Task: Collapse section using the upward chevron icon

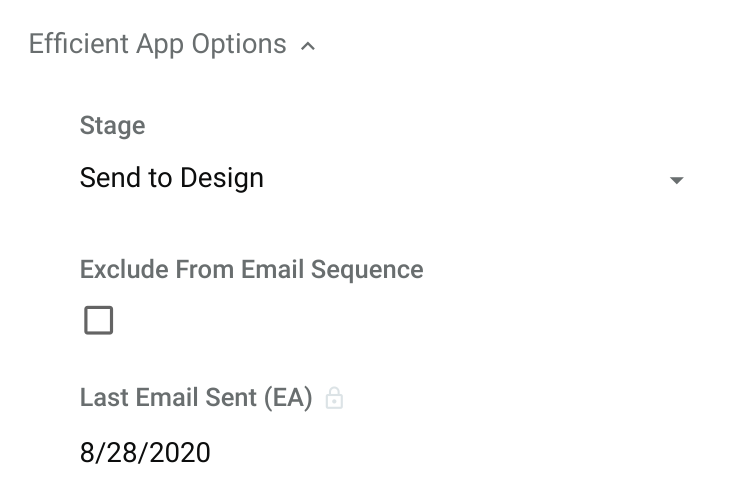Action: [x=308, y=46]
